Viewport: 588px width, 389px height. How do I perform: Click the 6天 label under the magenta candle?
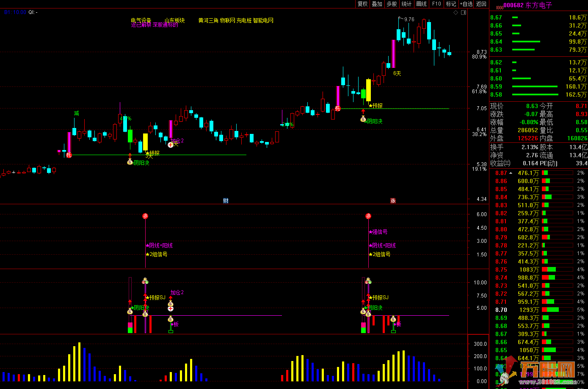coord(397,73)
